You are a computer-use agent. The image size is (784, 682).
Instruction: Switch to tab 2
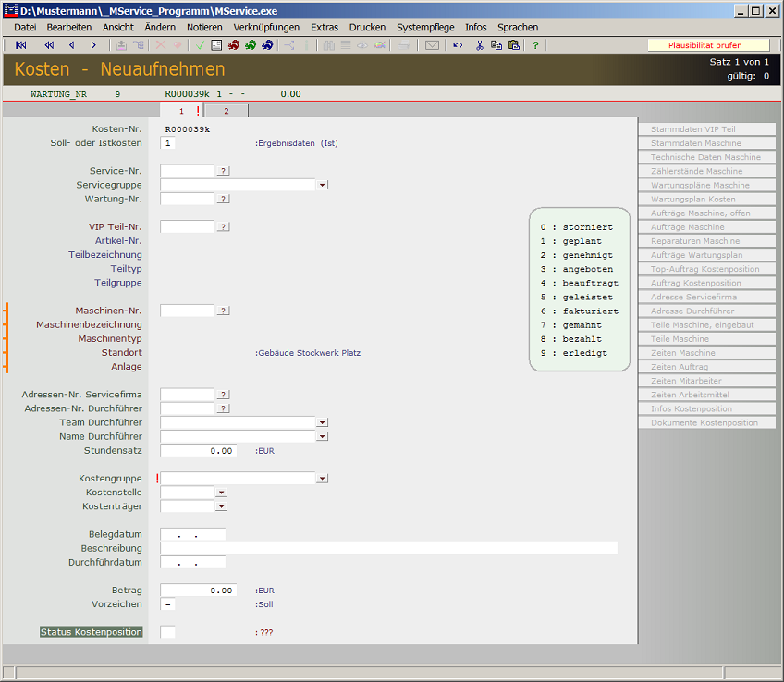click(226, 111)
